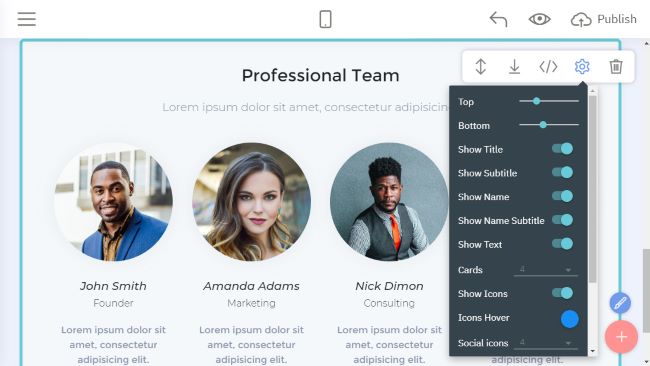Turn off Show Icons switch
This screenshot has height=366, width=650.
click(x=563, y=293)
